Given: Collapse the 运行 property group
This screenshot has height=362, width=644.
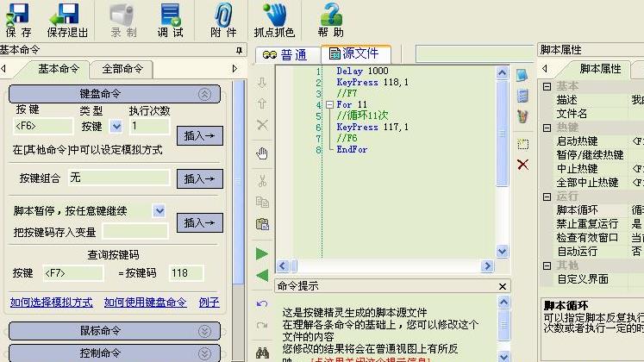Looking at the screenshot, I should [x=547, y=197].
